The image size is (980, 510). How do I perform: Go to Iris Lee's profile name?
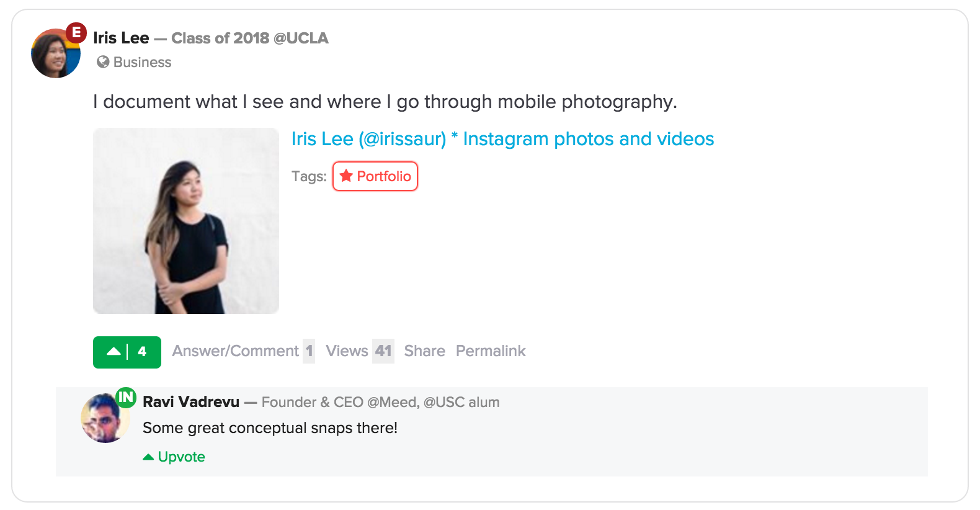coord(121,38)
